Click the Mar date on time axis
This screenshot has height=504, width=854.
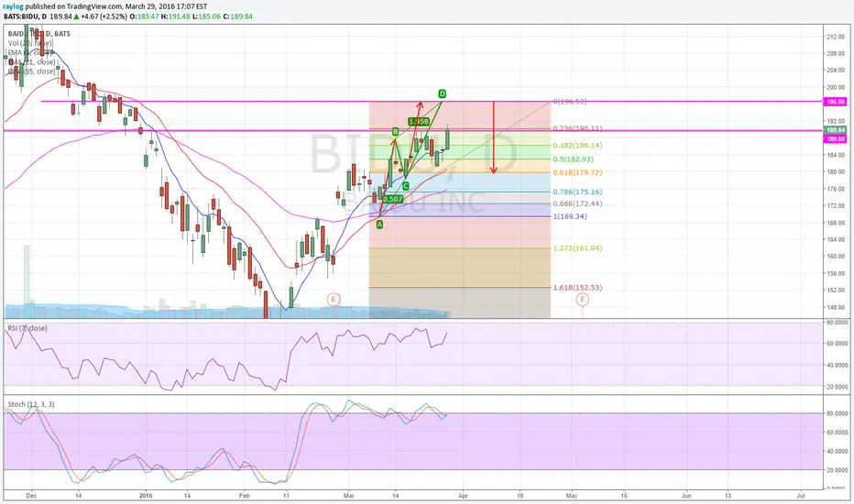[x=349, y=496]
